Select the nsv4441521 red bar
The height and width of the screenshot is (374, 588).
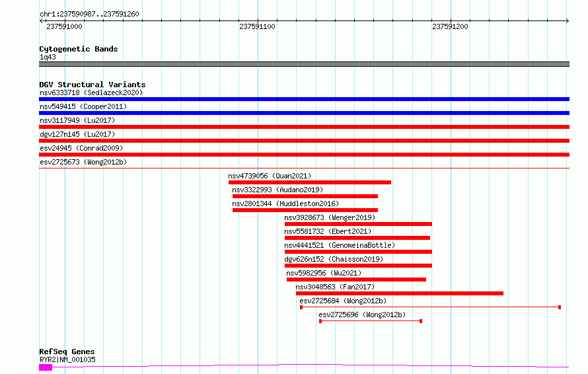358,252
